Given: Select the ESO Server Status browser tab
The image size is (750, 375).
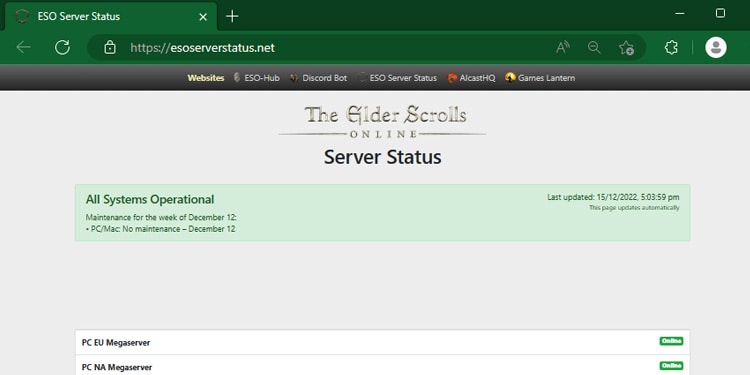Looking at the screenshot, I should click(111, 17).
